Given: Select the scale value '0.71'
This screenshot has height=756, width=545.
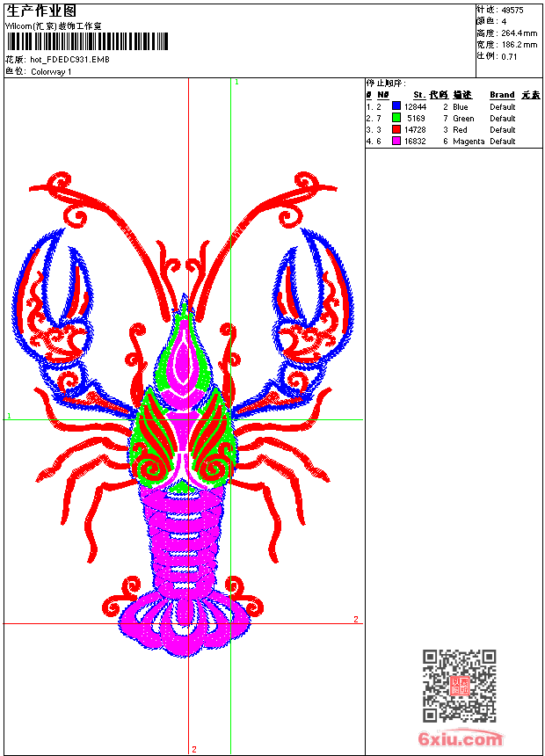Looking at the screenshot, I should (509, 56).
